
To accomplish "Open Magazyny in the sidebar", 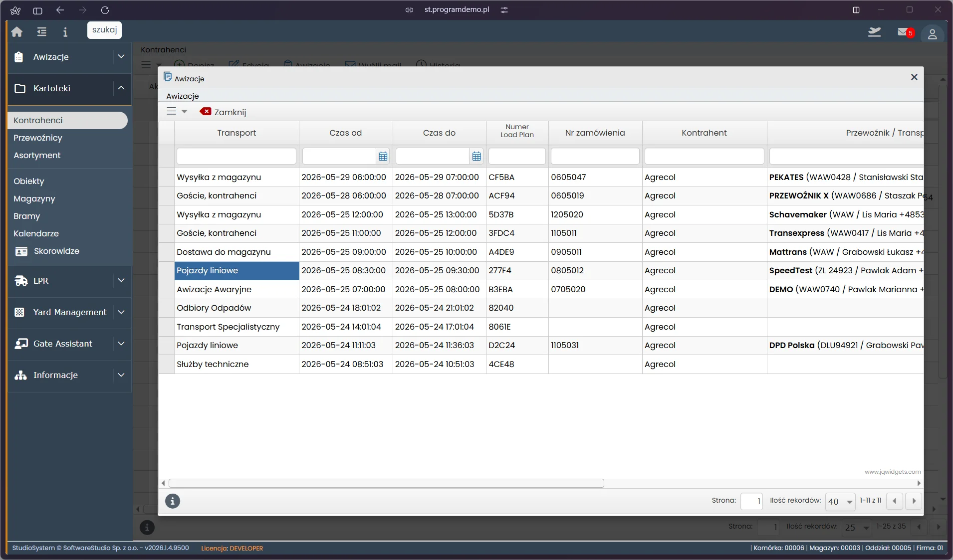I will coord(34,198).
